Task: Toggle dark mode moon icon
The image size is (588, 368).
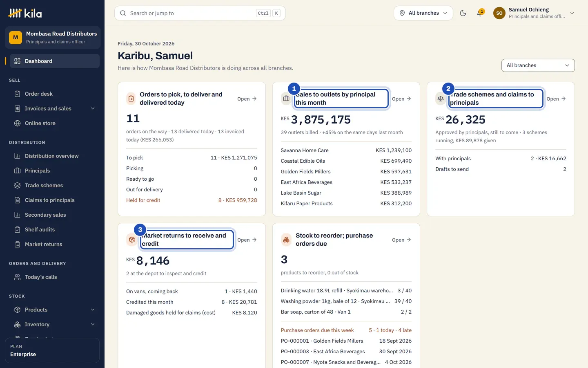Action: click(x=463, y=13)
